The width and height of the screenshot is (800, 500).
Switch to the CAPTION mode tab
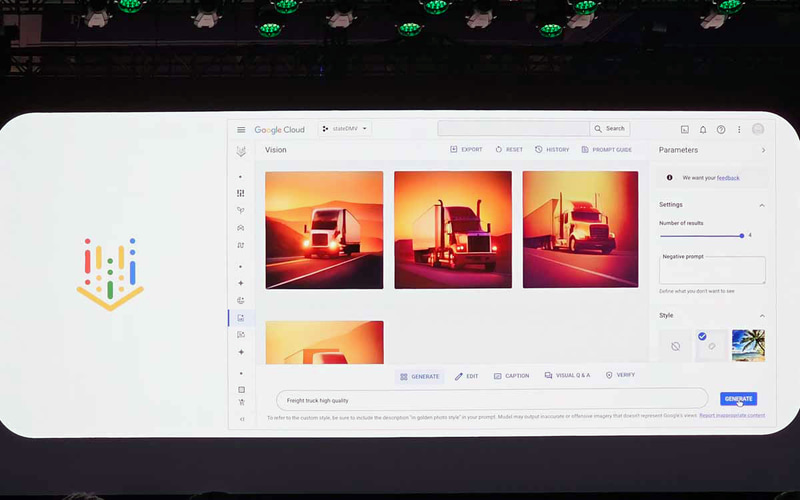tap(511, 376)
